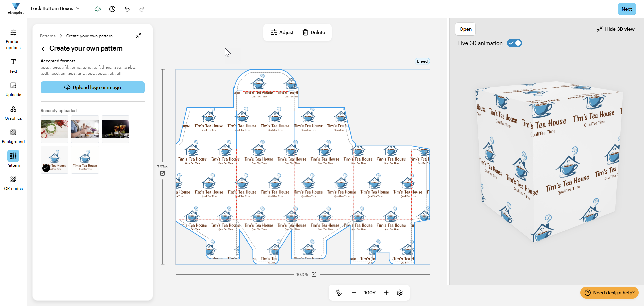Open the Lock Bottom Boxes dropdown
Screen dimensions: 644x306
tap(55, 9)
